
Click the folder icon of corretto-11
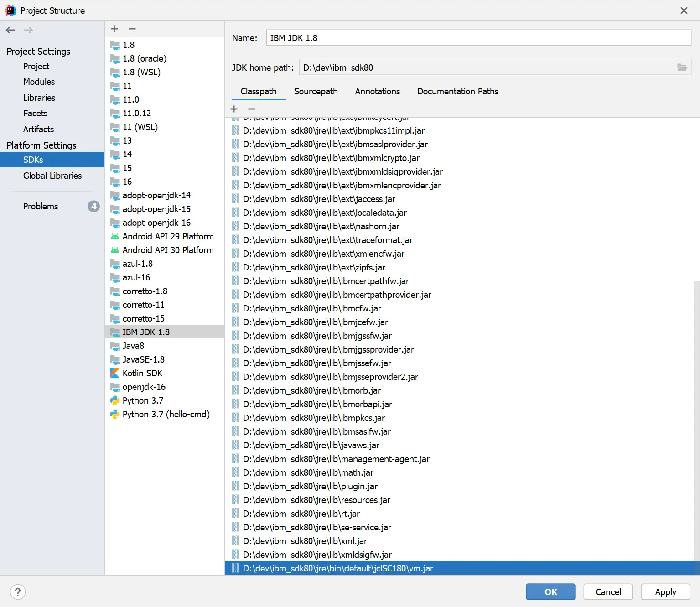coord(115,305)
